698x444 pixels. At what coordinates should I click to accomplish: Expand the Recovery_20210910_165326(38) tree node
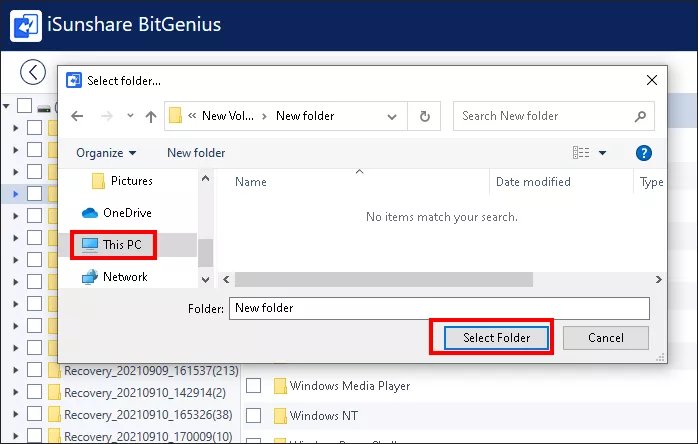coord(16,414)
